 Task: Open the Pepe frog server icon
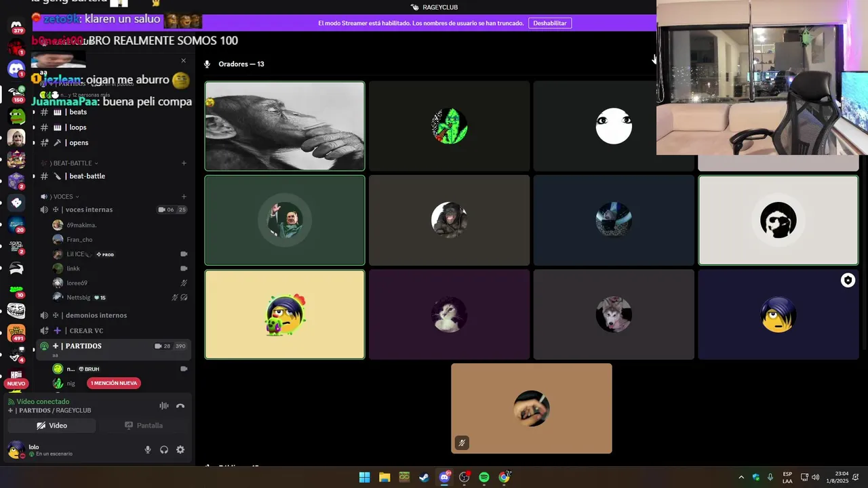tap(16, 116)
